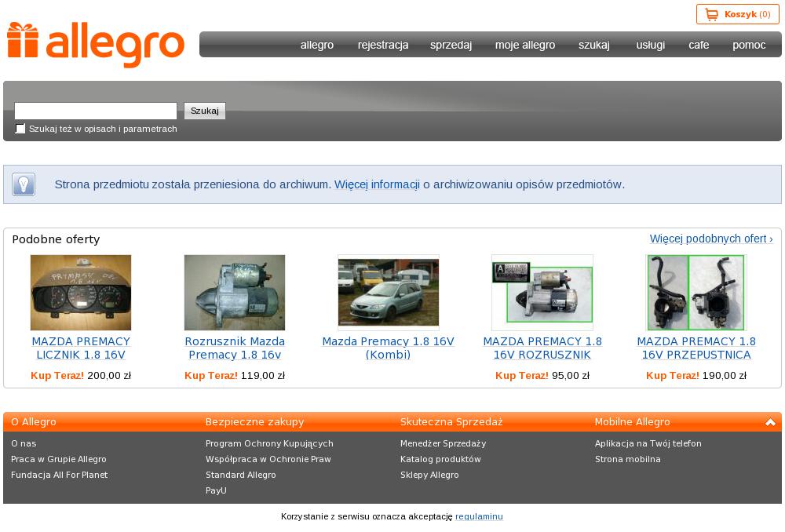This screenshot has height=532, width=785.
Task: Open 'Katalog produktów' footer link
Action: (440, 459)
